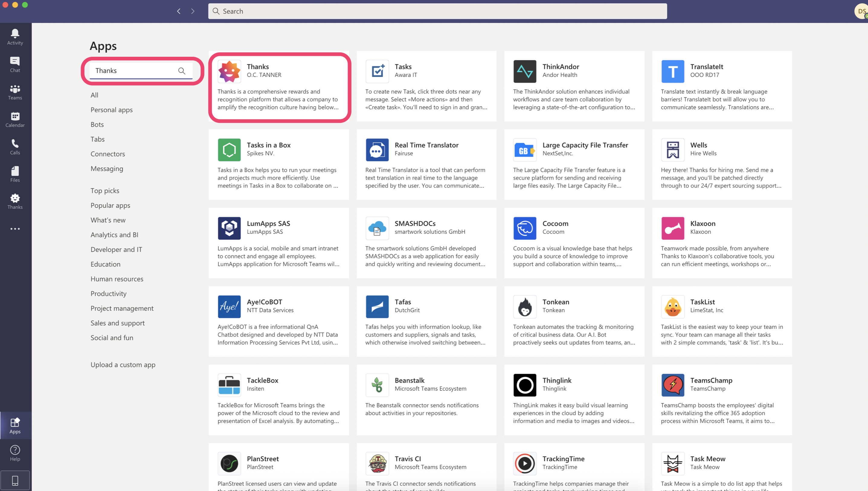
Task: Open the Thanks app by O.C. Tanner
Action: coord(279,86)
